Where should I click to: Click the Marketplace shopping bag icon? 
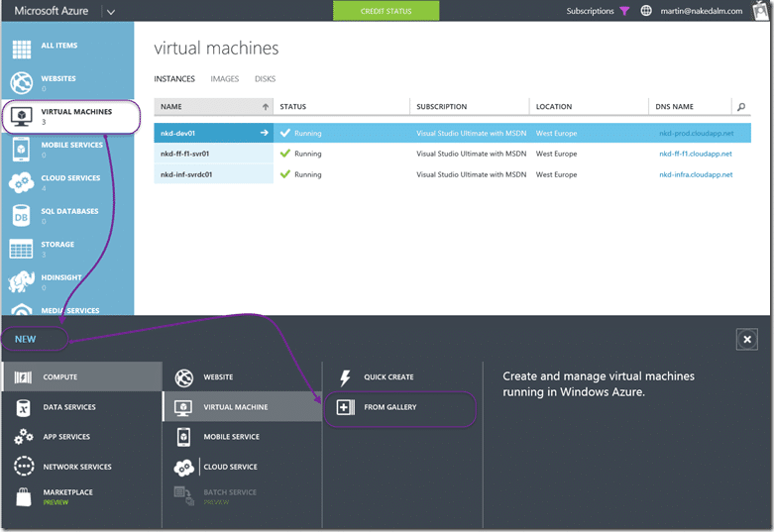23,497
